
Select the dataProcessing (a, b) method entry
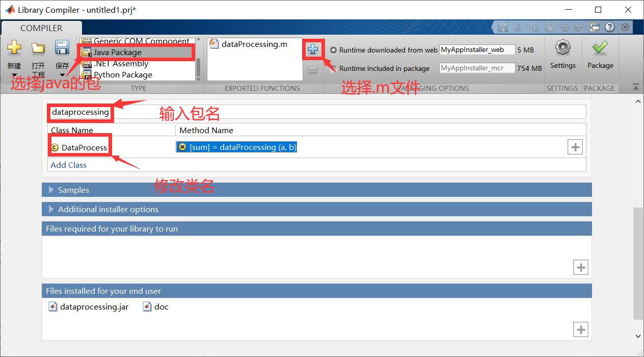(237, 147)
